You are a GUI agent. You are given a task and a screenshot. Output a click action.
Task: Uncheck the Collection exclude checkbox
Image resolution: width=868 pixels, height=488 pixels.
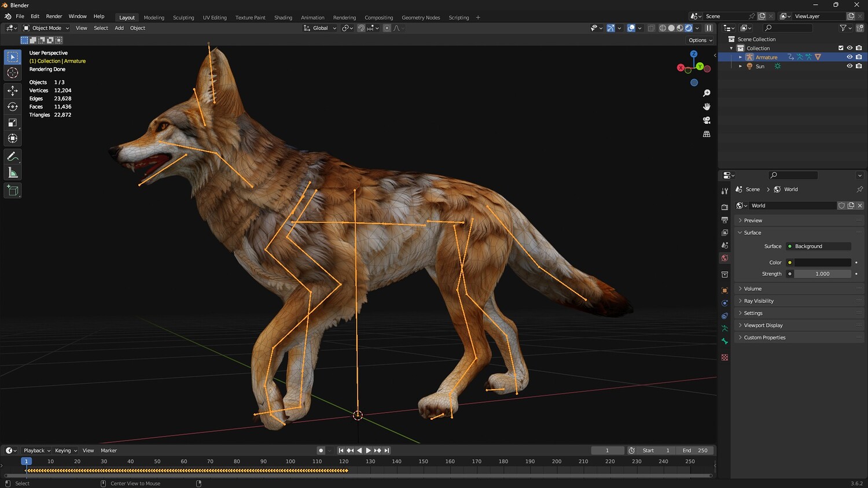click(x=841, y=48)
